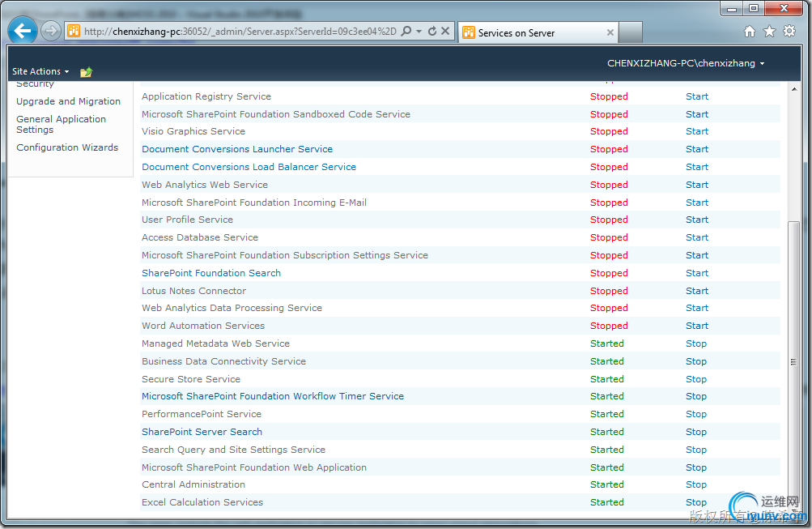Open Document Conversions Launcher Service link
This screenshot has width=812, height=529.
237,149
